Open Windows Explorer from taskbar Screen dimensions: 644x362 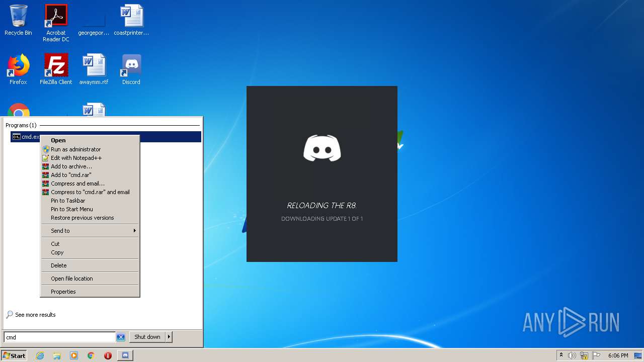click(57, 355)
